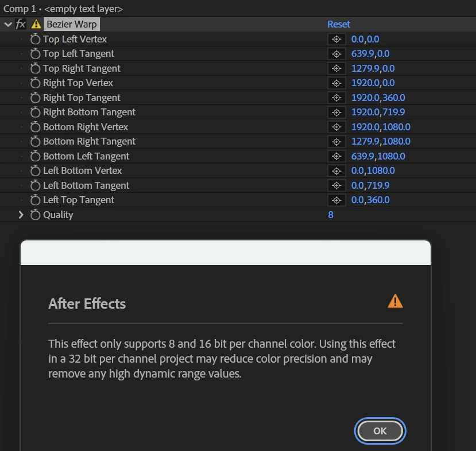Click the Comp 1 empty text layer title
This screenshot has height=451, width=476.
coord(63,9)
